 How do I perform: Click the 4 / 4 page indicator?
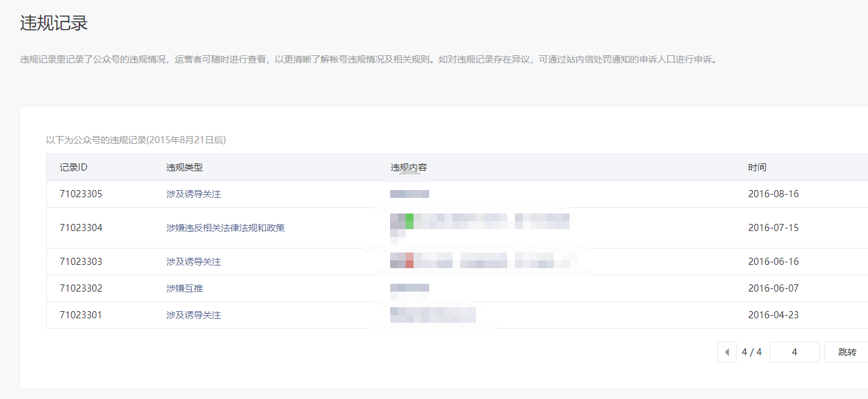click(752, 352)
